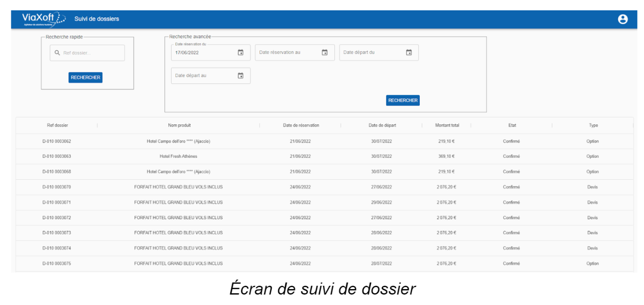The height and width of the screenshot is (305, 644).
Task: Click Confirmé status in row D-010 0003068
Action: tap(511, 172)
